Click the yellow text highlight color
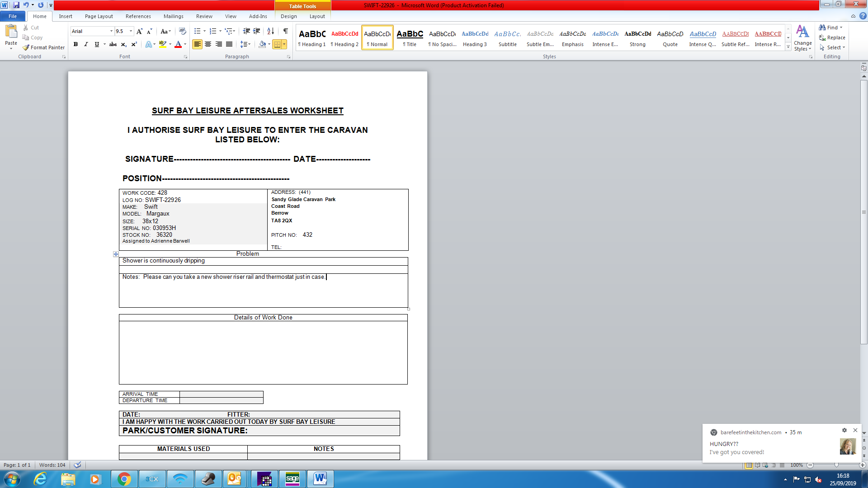The width and height of the screenshot is (868, 488). tap(162, 44)
